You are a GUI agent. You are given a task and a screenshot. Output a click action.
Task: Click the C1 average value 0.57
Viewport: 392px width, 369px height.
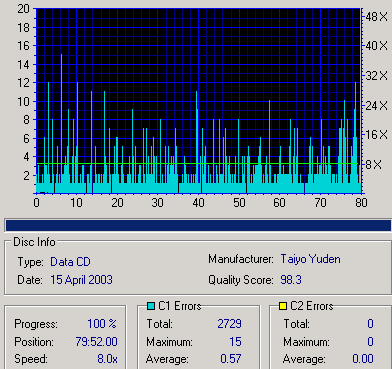(231, 359)
